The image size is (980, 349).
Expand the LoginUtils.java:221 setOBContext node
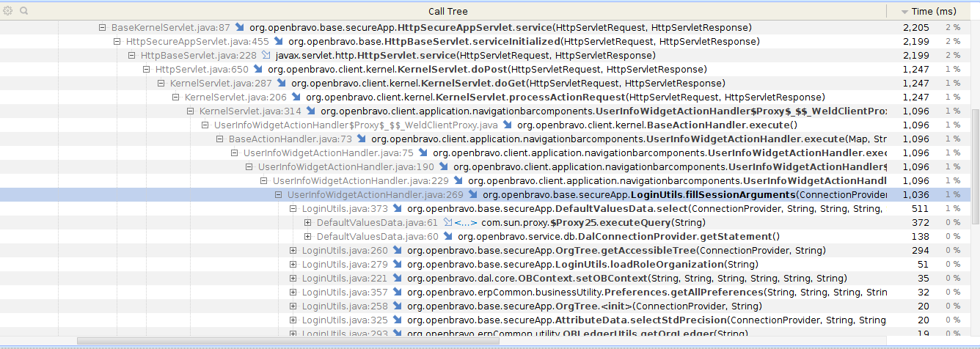click(293, 279)
